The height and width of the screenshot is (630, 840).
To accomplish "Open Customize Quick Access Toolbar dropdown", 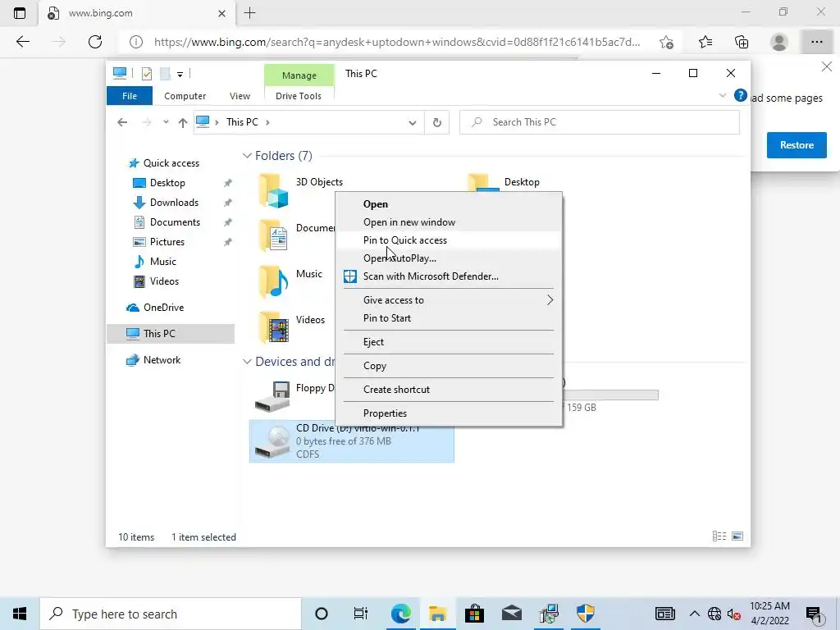I will [x=180, y=74].
